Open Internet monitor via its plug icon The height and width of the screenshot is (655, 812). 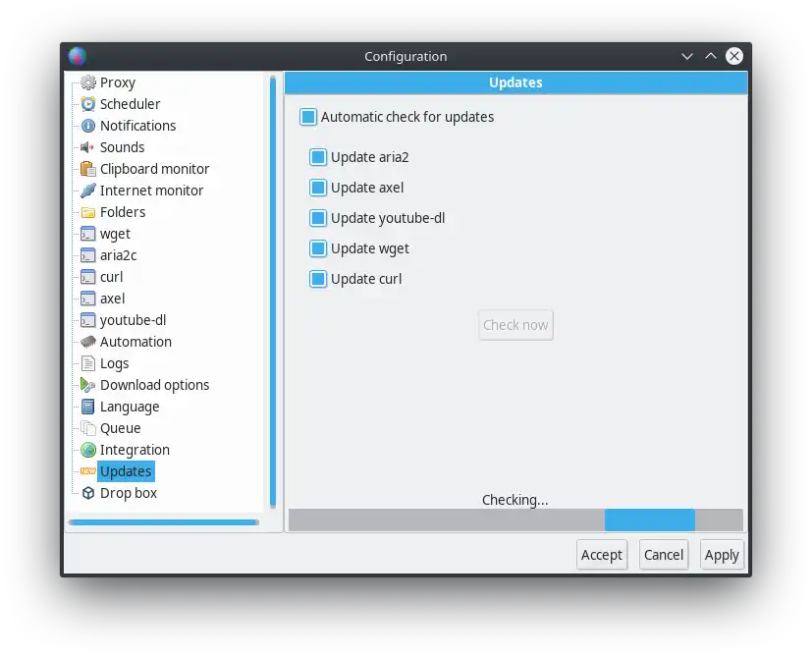88,191
